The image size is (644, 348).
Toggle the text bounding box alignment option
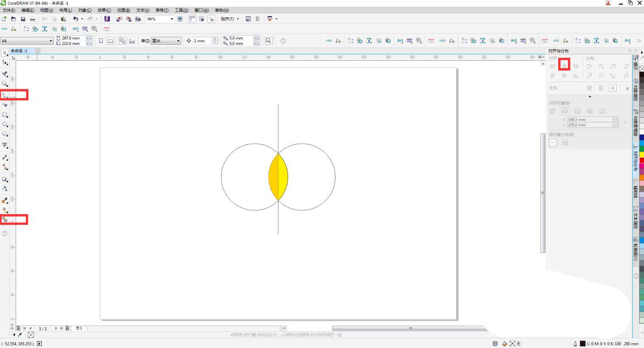click(x=613, y=88)
